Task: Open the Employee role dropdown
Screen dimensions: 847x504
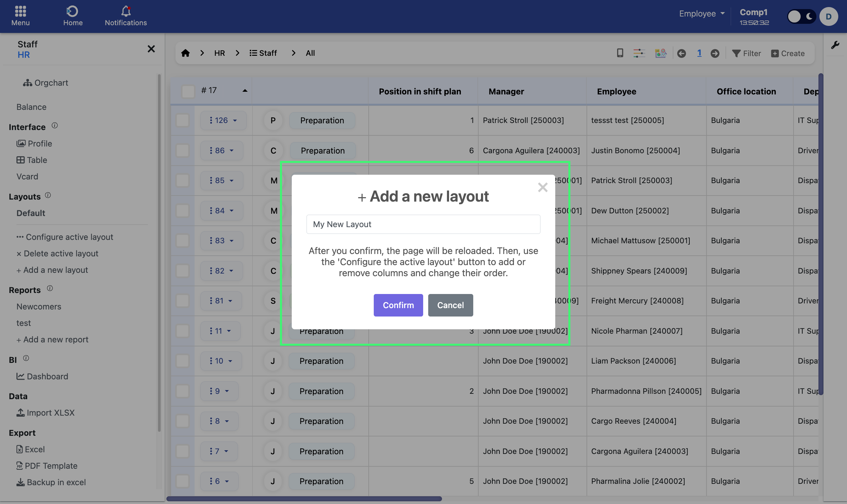Action: pyautogui.click(x=701, y=13)
